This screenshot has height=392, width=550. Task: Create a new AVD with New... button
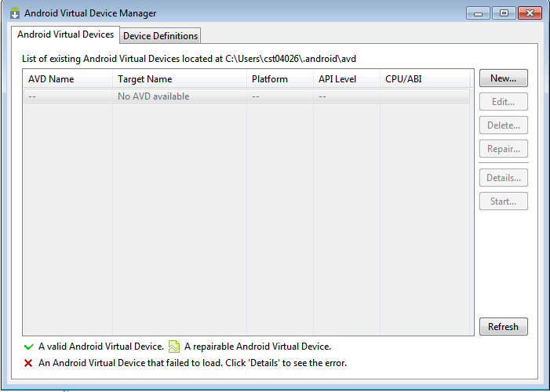504,78
